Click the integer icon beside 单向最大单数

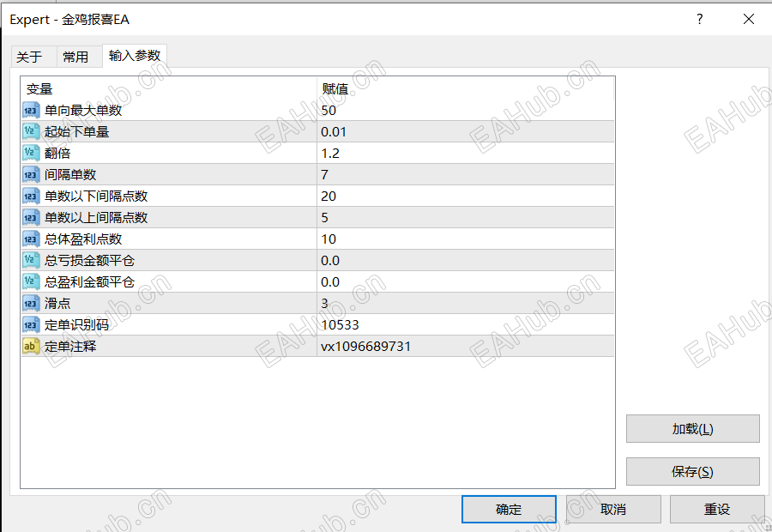(31, 111)
